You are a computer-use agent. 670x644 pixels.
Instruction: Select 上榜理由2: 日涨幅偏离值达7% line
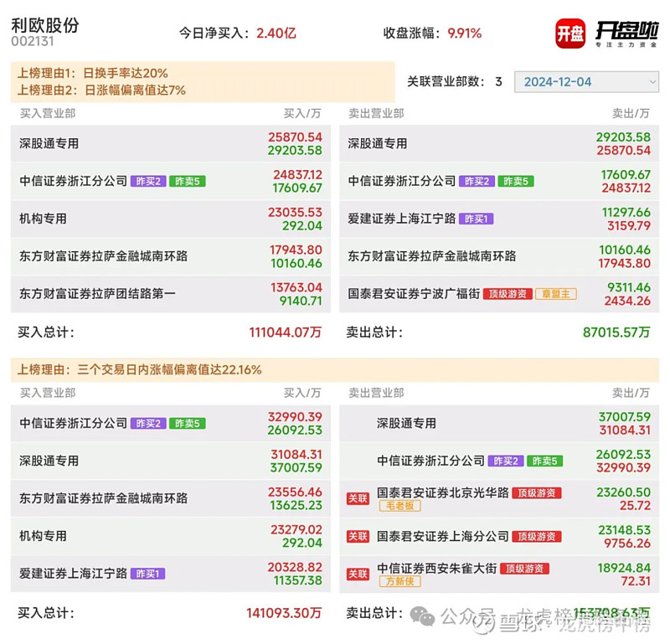(x=101, y=90)
